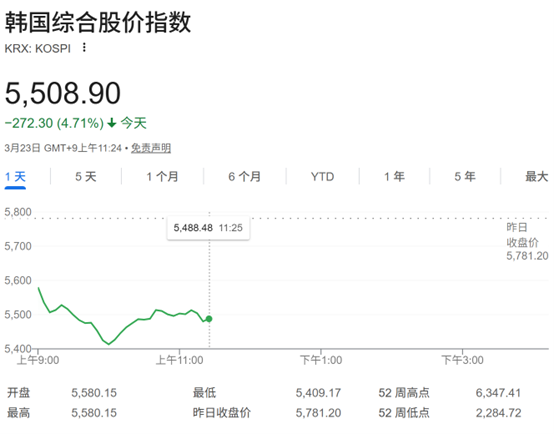Click the 最高 value 5,580.15

(x=94, y=413)
